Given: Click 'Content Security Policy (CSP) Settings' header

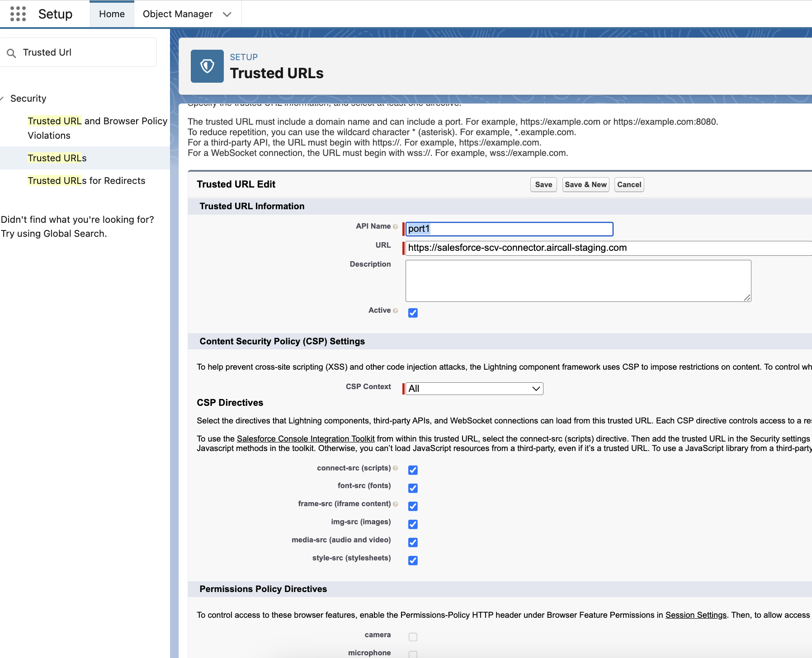Looking at the screenshot, I should pyautogui.click(x=282, y=341).
